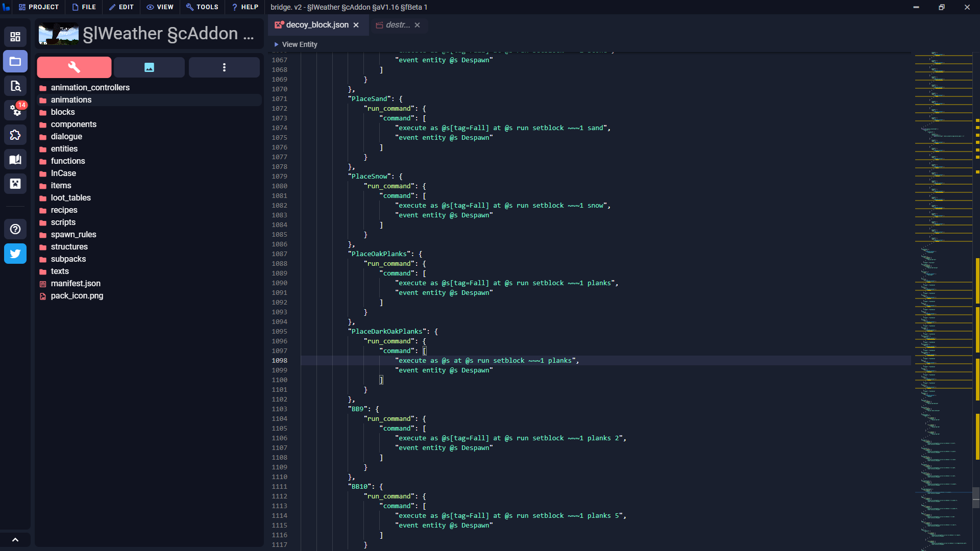980x551 pixels.
Task: Open the extensions puzzle piece icon
Action: pos(15,135)
